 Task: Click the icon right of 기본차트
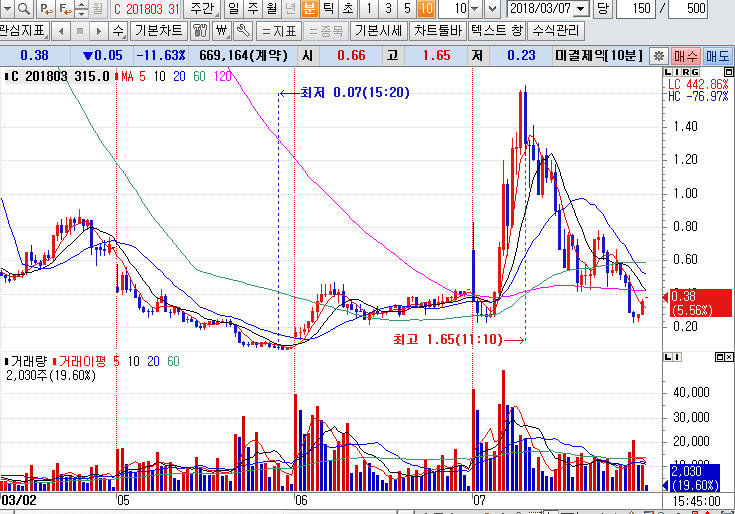198,30
